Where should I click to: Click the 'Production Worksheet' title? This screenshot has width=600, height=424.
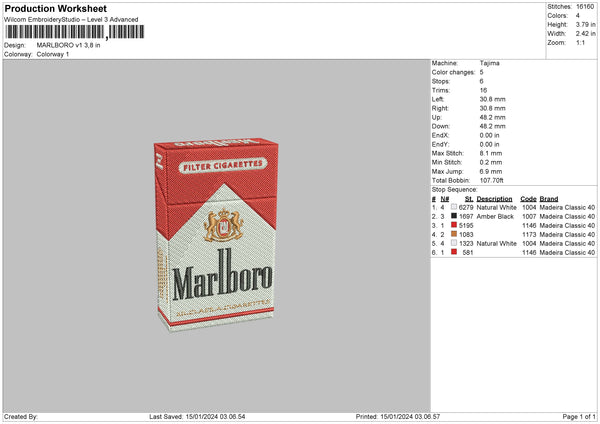point(55,9)
